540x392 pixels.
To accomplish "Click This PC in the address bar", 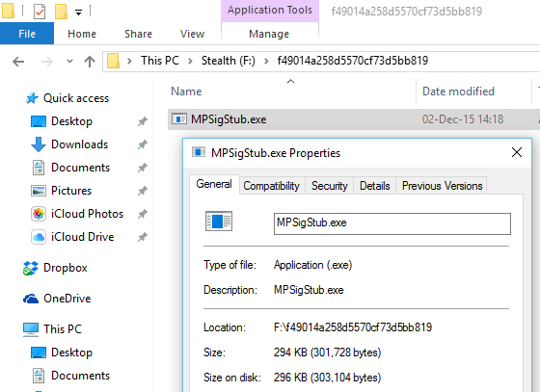I will coord(160,61).
